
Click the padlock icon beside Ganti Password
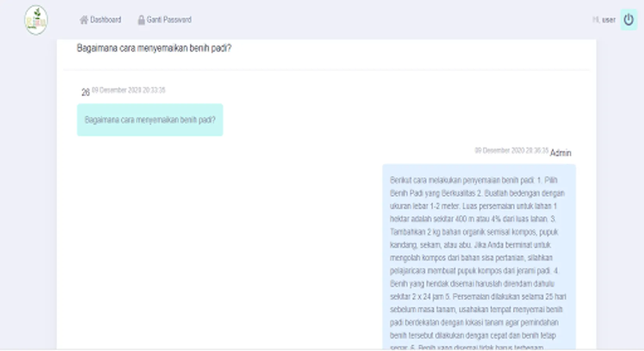tap(141, 20)
